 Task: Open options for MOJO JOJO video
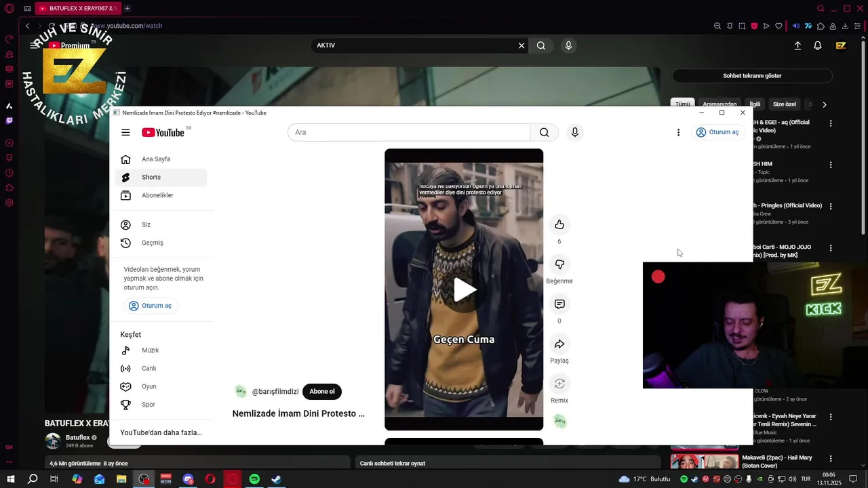[831, 247]
